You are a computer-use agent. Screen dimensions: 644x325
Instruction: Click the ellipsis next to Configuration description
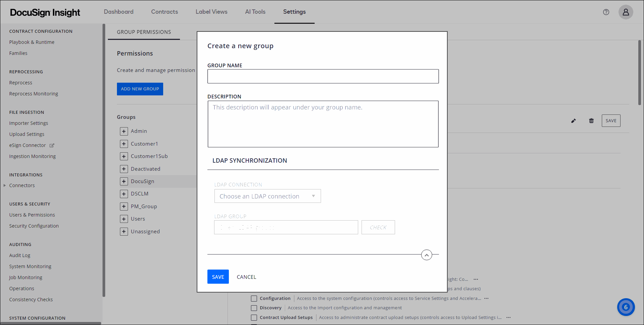coord(487,298)
